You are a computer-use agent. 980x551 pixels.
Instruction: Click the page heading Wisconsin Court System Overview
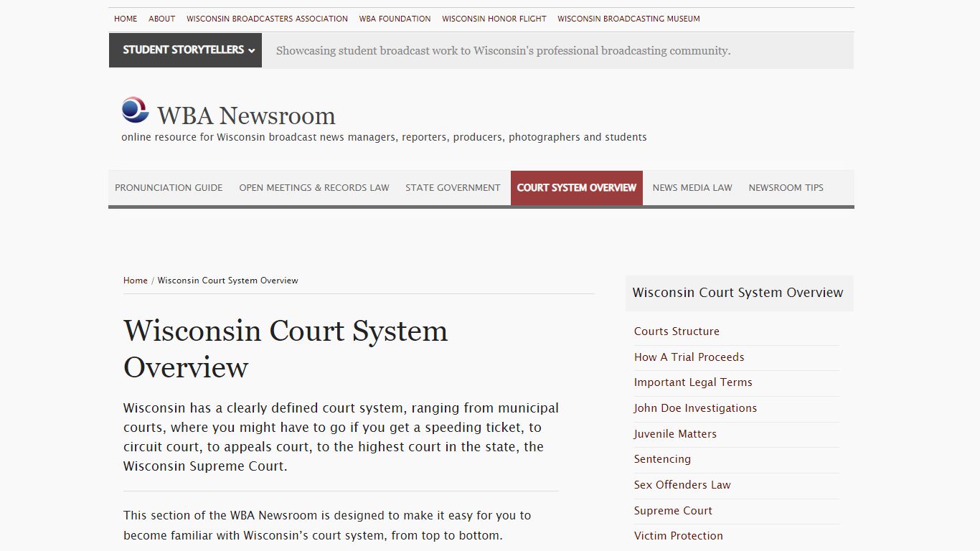286,349
